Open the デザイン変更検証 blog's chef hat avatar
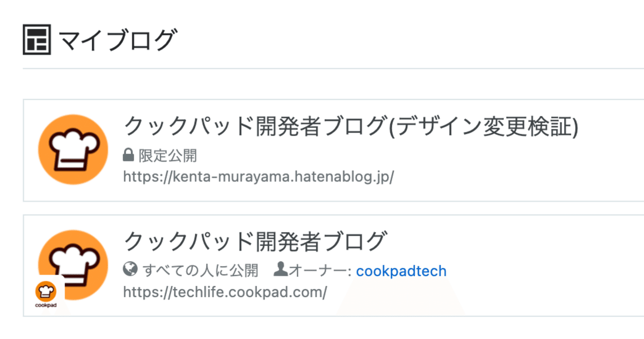The width and height of the screenshot is (644, 339). click(74, 150)
